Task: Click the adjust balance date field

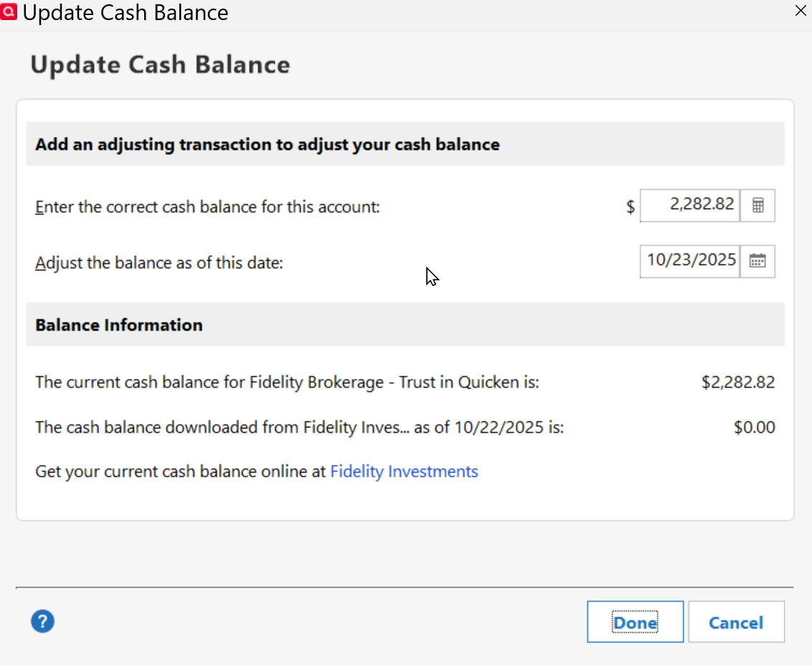Action: (x=690, y=261)
